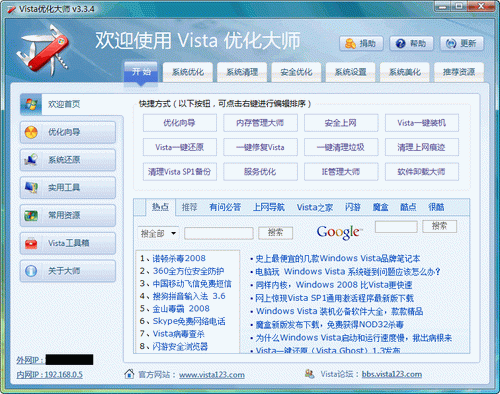
Task: Click the Google search input field
Action: point(396,227)
